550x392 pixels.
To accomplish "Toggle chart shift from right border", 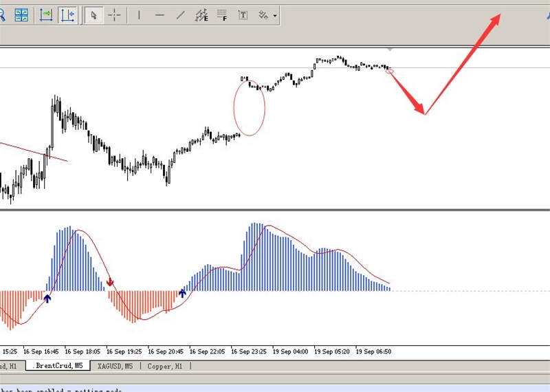I will coord(67,15).
